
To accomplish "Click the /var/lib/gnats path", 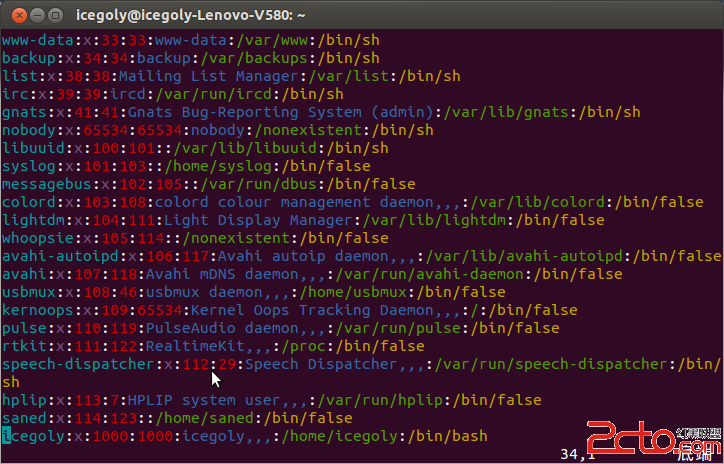I will 507,112.
